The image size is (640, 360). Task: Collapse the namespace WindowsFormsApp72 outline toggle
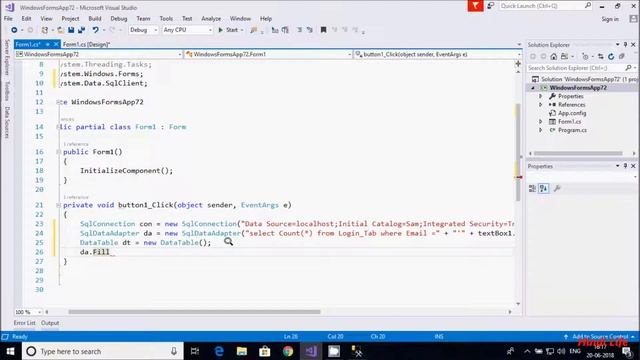pos(58,102)
